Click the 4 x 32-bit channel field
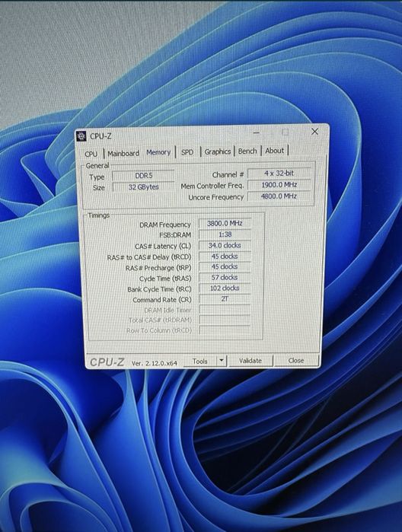Image resolution: width=402 pixels, height=532 pixels. coord(279,173)
